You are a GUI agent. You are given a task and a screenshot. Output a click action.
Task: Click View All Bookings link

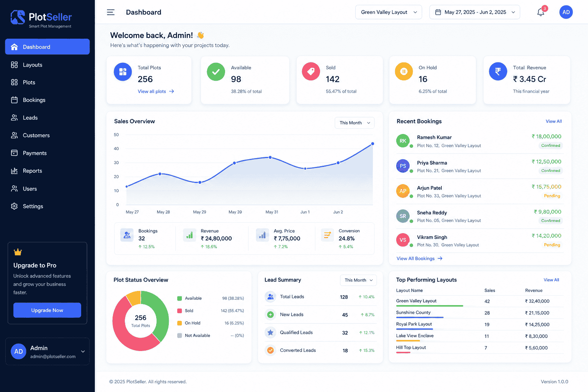(x=420, y=258)
